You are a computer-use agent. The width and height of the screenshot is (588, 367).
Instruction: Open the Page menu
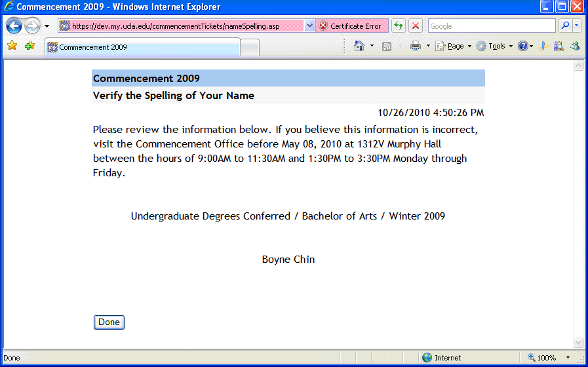pos(452,46)
